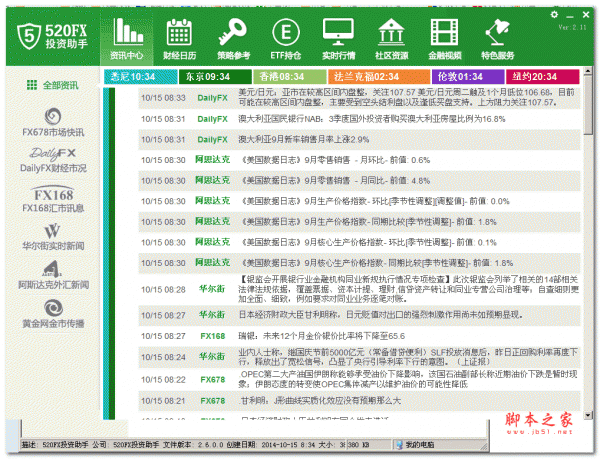Open the FX168 瑞银 金价银价 row

[359, 336]
